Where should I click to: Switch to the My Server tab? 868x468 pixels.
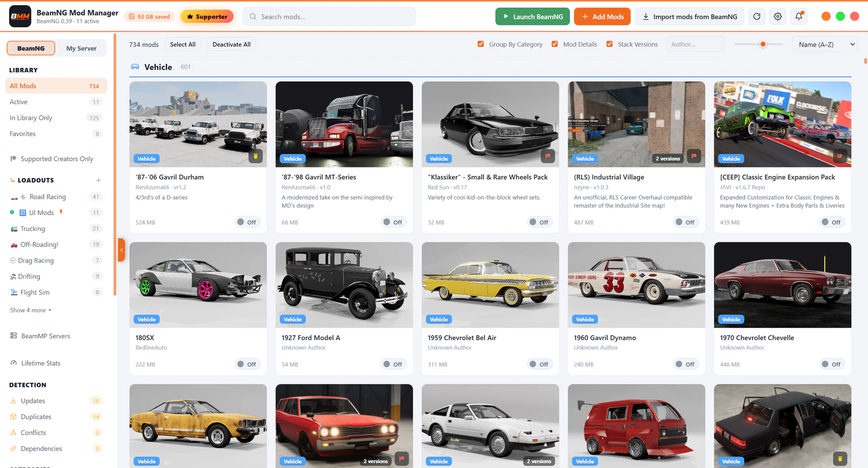[81, 48]
